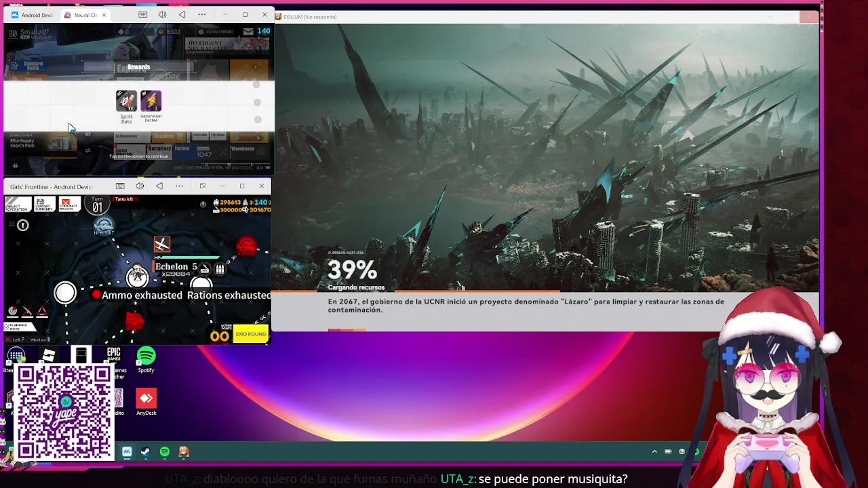Select the airplane airstrike icon above Echelon 5
Image resolution: width=868 pixels, height=488 pixels.
coord(161,244)
